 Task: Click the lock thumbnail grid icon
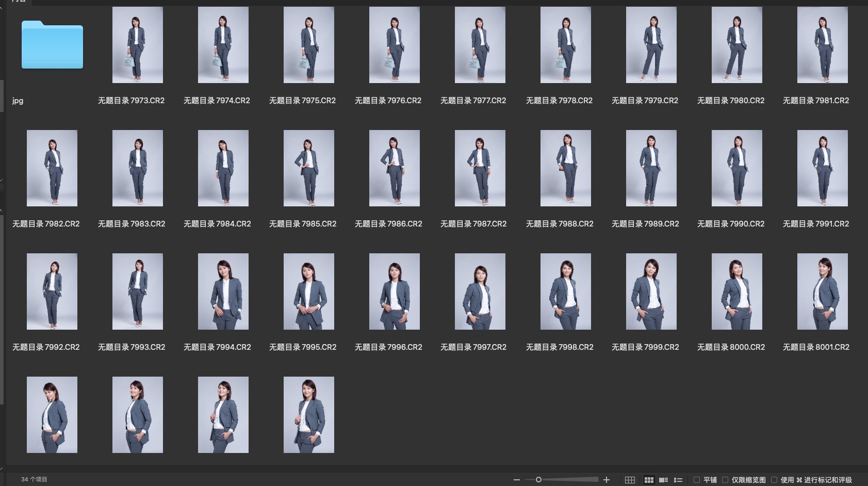(630, 480)
